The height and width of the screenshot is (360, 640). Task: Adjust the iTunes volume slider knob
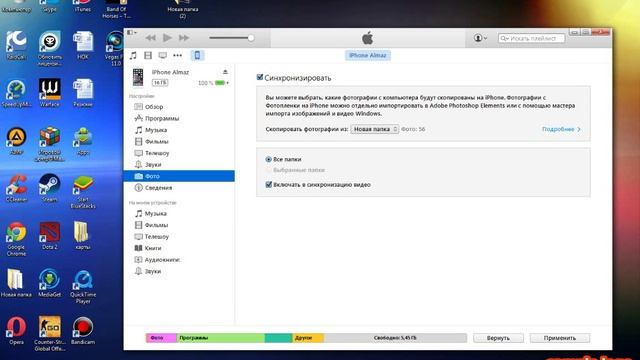[x=251, y=38]
